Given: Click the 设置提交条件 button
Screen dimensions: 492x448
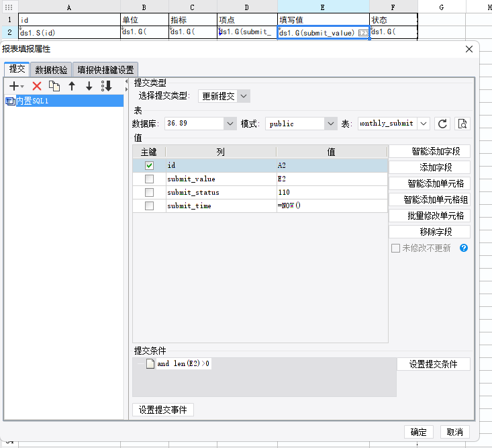Looking at the screenshot, I should 433,364.
